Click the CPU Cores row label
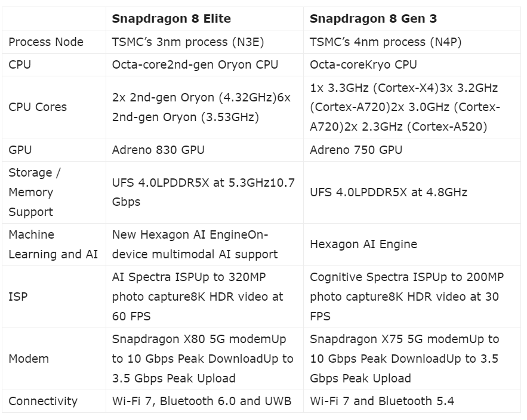Screen dimensions: 527x420 coord(38,107)
